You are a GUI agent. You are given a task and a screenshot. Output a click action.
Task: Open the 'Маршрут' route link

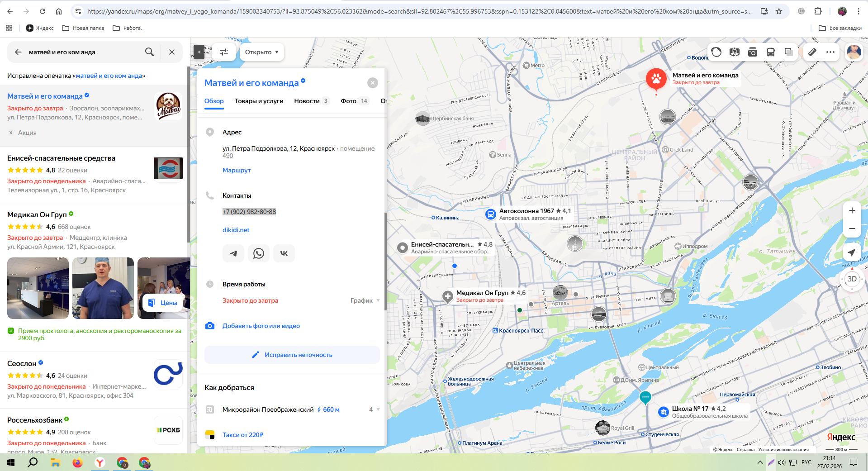(237, 170)
